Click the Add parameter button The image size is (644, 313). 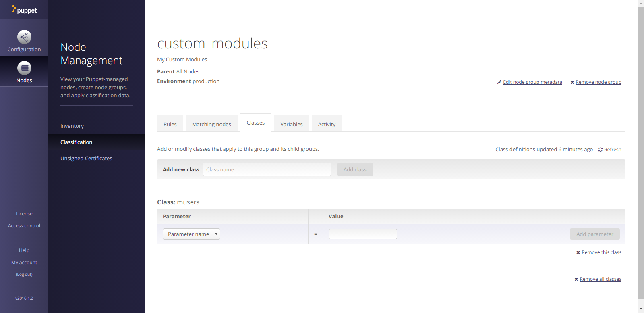[595, 234]
